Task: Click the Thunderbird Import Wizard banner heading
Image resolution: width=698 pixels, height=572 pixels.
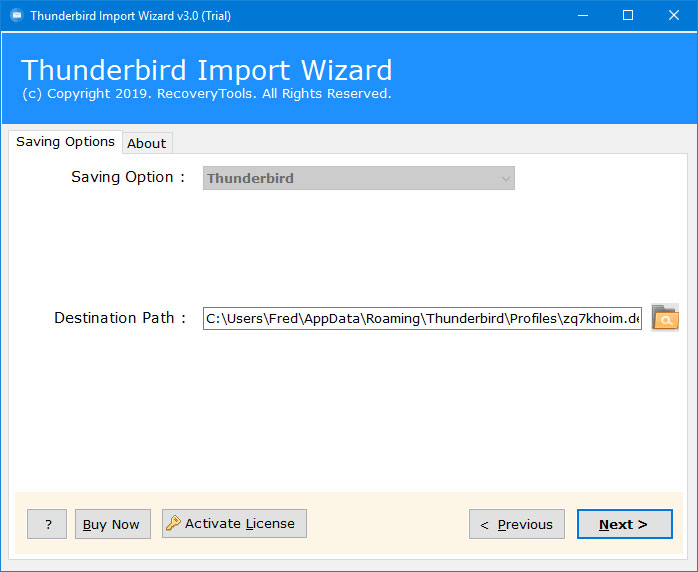Action: pyautogui.click(x=207, y=70)
